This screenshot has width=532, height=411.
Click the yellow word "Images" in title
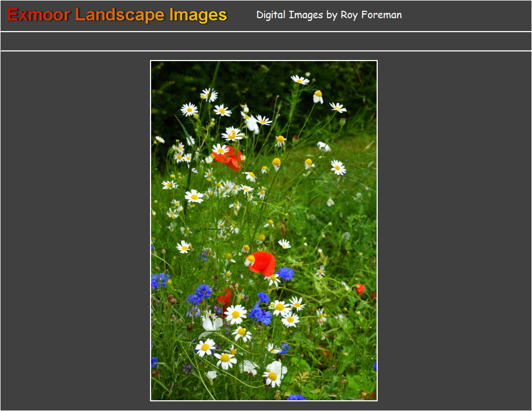(x=198, y=15)
